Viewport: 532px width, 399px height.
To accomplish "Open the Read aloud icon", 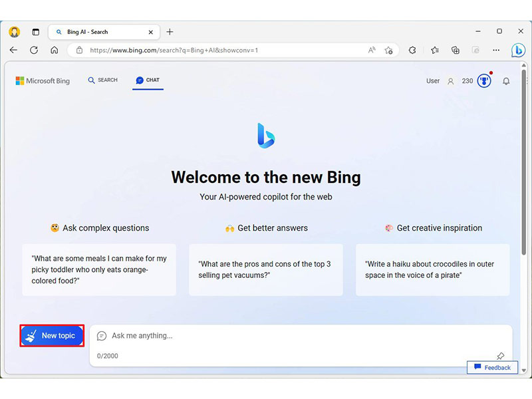I will 372,51.
